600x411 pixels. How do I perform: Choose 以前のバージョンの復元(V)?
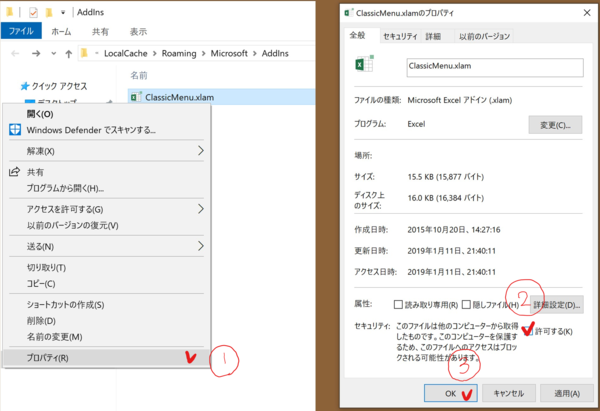coord(107,225)
